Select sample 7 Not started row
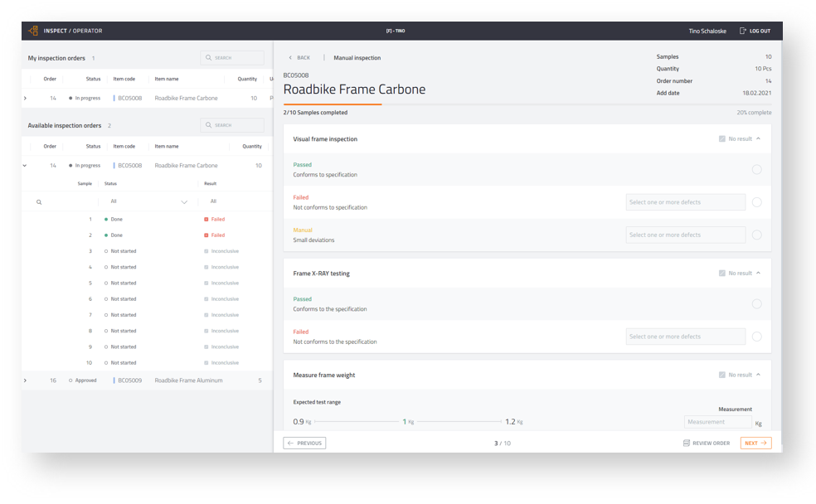 [x=148, y=315]
